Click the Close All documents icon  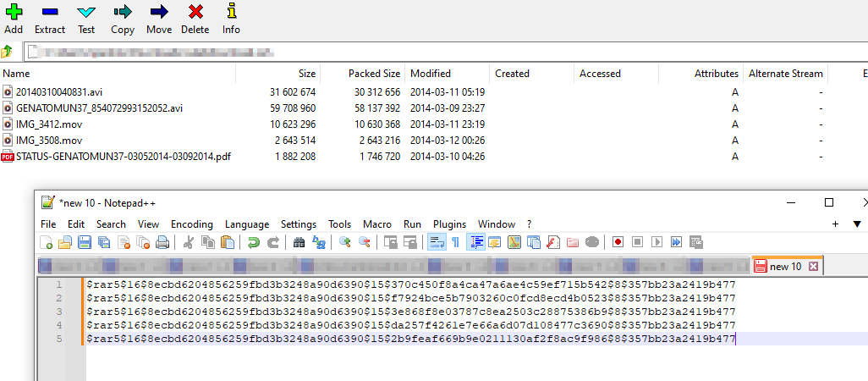[143, 242]
